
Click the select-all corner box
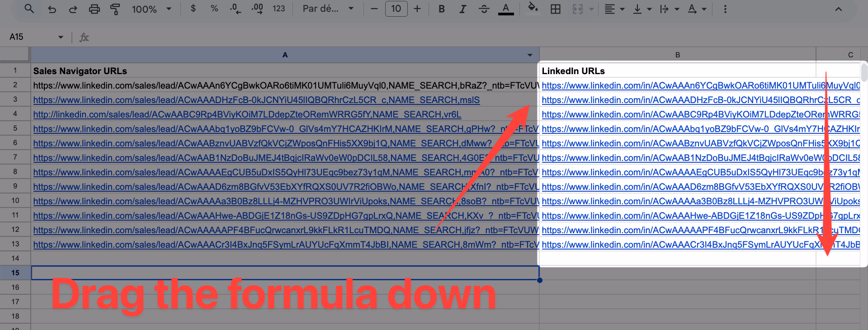(x=15, y=55)
